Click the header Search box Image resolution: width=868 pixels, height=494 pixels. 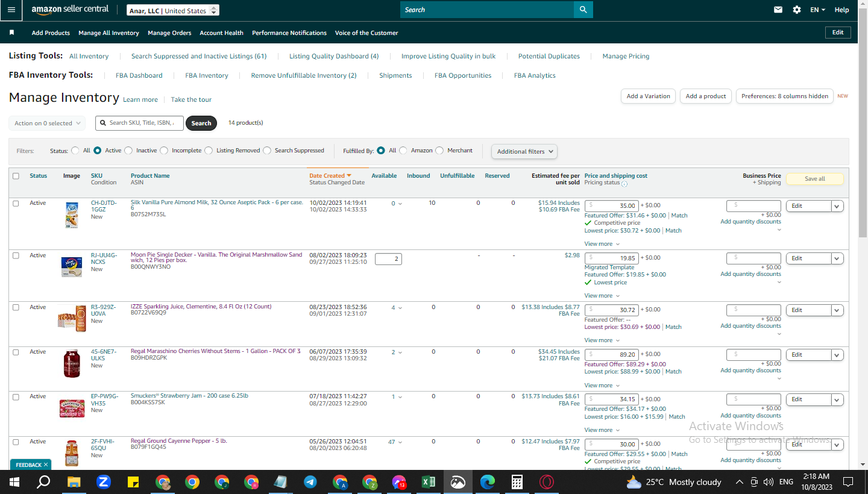pos(487,10)
